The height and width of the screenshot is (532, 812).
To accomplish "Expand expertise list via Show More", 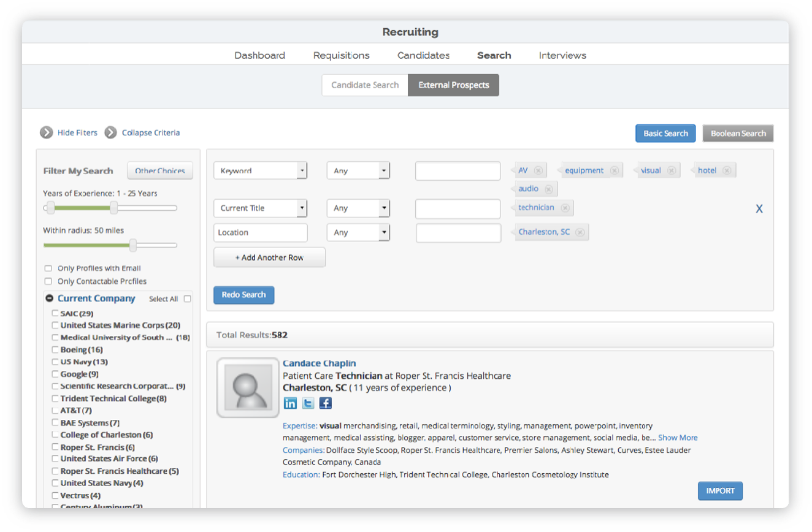I will 677,437.
